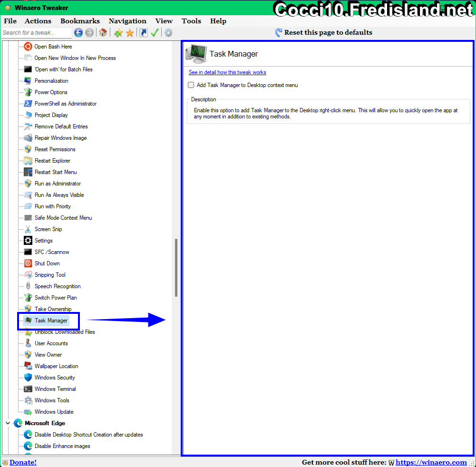Screen dimensions: 476x467
Task: Click the create shortcut arrow icon in toolbar
Action: coord(144,32)
